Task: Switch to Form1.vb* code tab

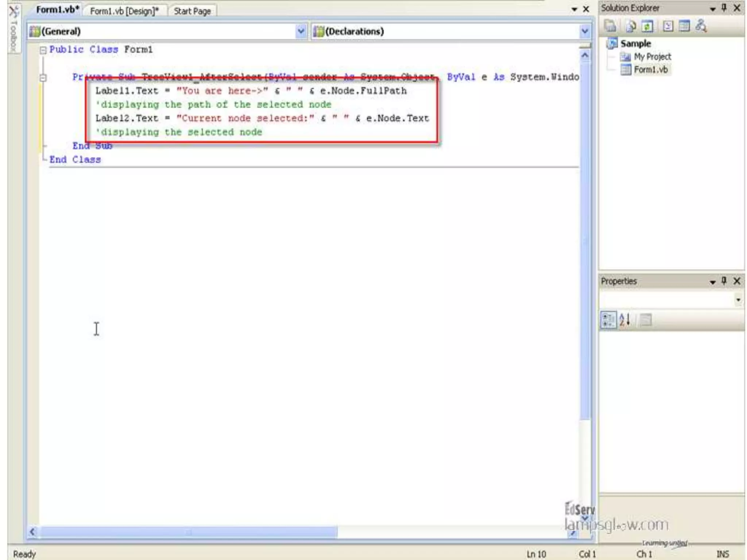Action: 58,10
